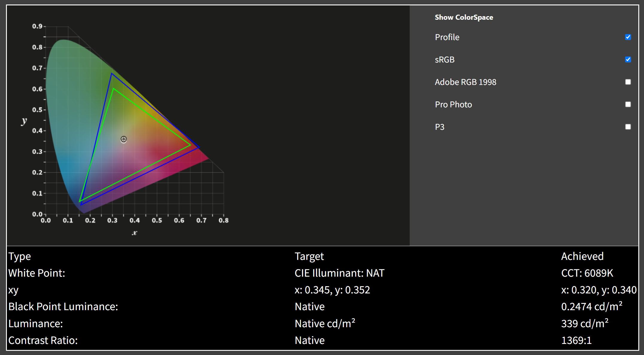644x355 pixels.
Task: Click the Profile label text
Action: pos(447,37)
